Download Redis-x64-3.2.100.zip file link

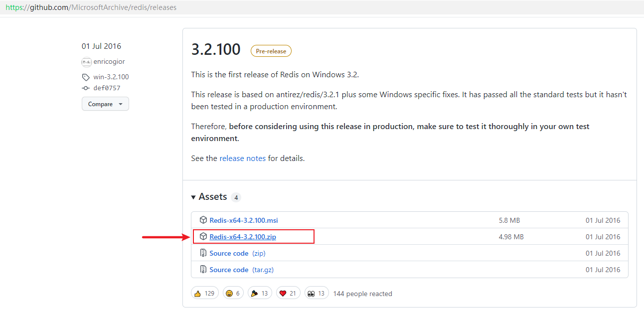(x=243, y=237)
